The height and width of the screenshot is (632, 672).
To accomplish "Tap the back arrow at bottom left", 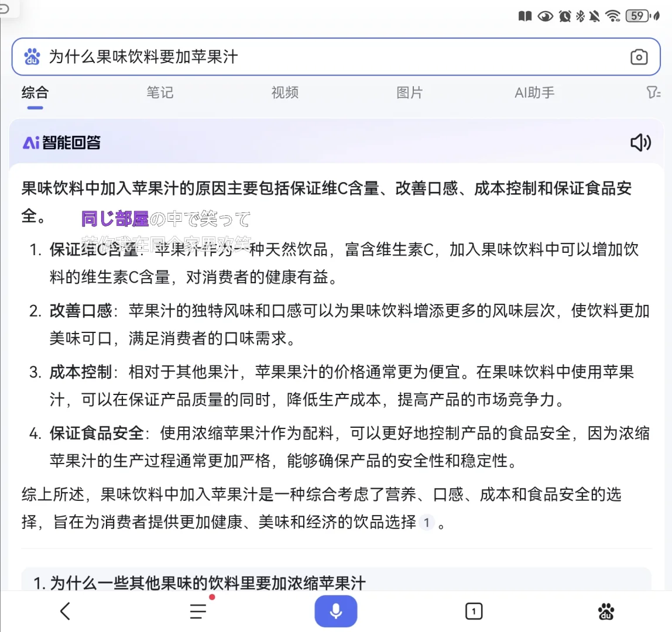I will (65, 612).
